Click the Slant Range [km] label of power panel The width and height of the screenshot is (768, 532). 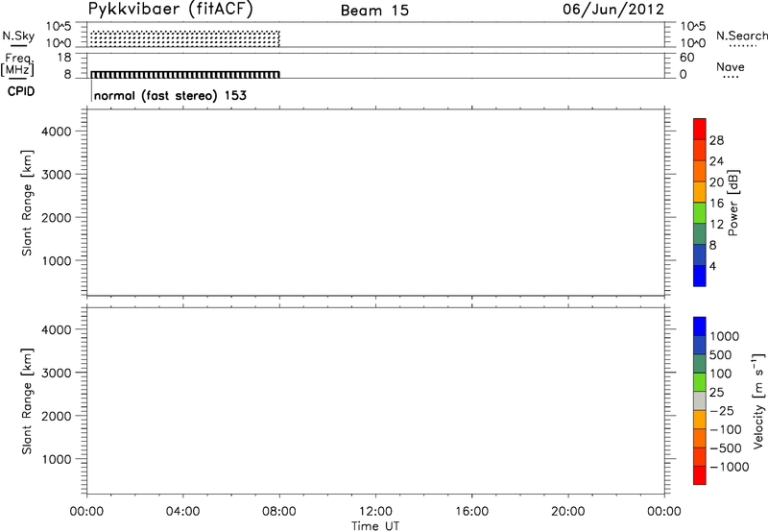(x=27, y=203)
